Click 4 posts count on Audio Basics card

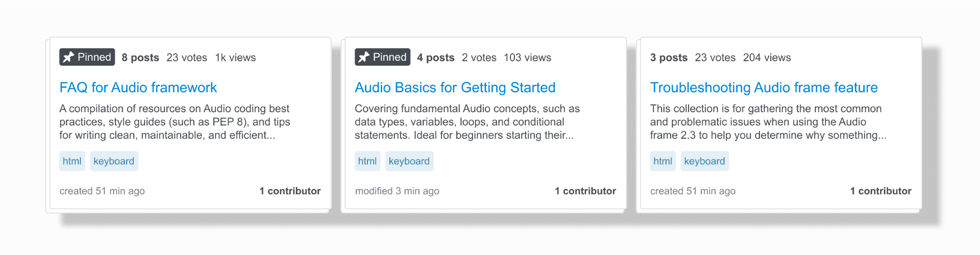pyautogui.click(x=435, y=58)
